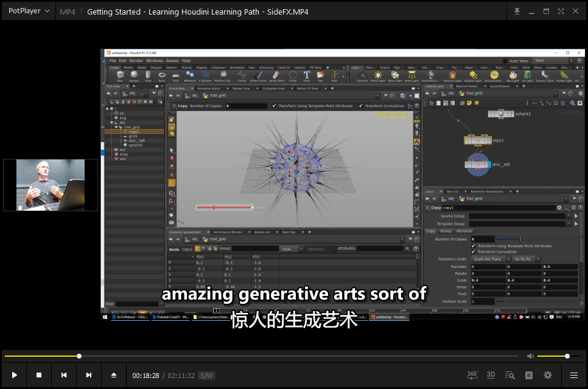The image size is (588, 389).
Task: Uncheck Transform Cumulative in the Copy parameters
Action: click(x=473, y=252)
